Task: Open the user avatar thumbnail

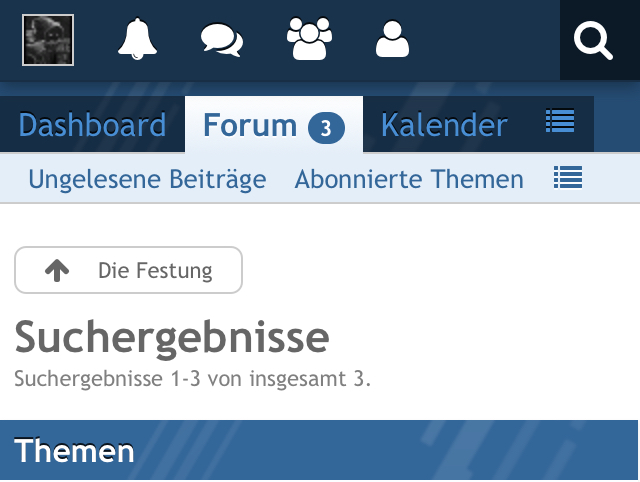Action: pyautogui.click(x=48, y=41)
